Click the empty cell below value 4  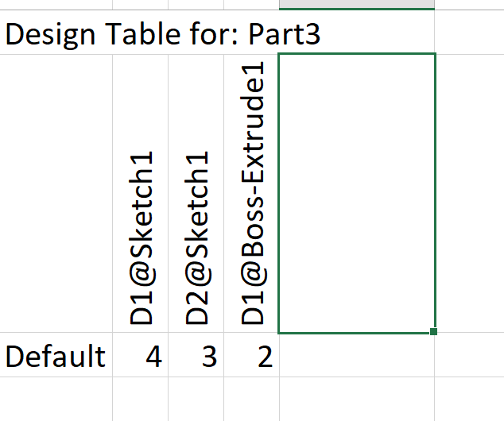click(x=141, y=400)
